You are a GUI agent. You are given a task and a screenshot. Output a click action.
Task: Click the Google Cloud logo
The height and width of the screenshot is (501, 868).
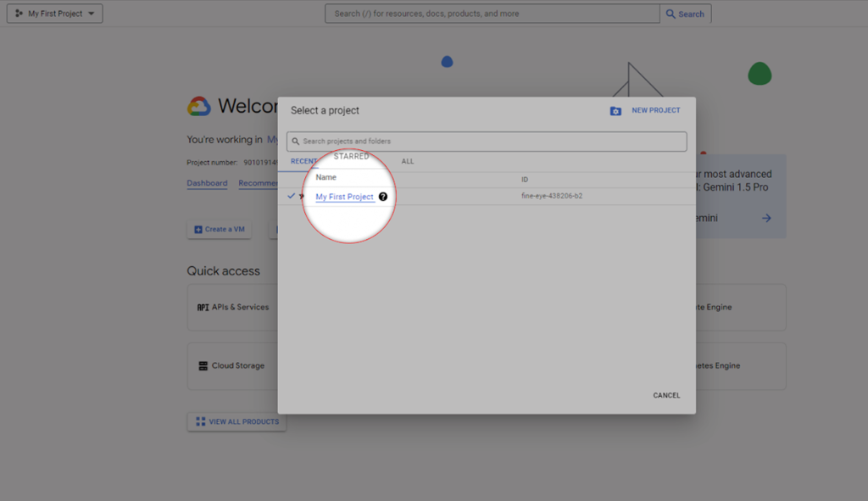199,106
